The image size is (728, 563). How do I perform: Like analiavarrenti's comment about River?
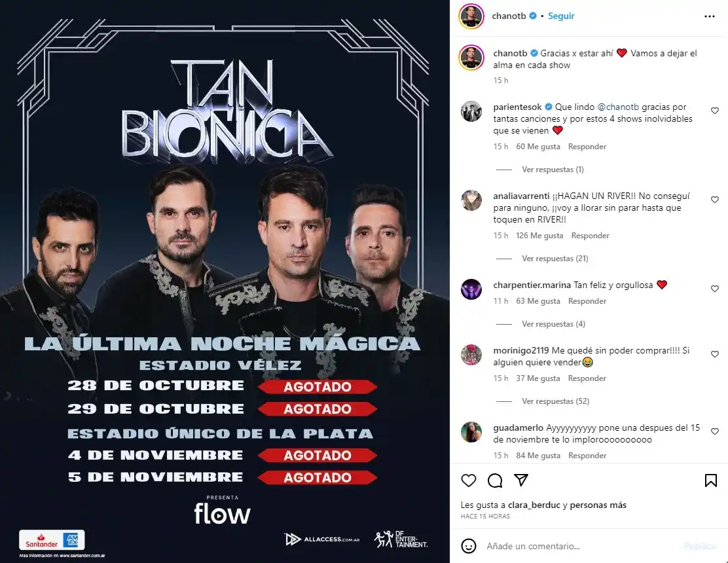(714, 200)
